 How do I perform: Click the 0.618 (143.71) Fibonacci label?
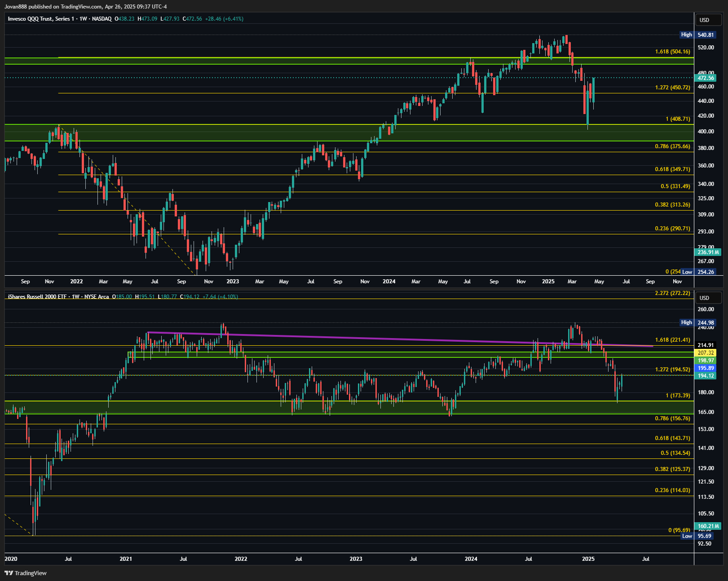(x=672, y=438)
